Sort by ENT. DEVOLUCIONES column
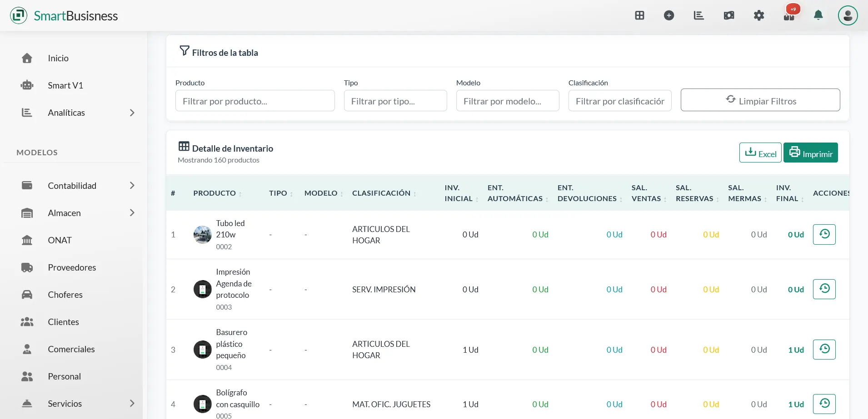Screen dimensions: 868x419 [x=590, y=193]
